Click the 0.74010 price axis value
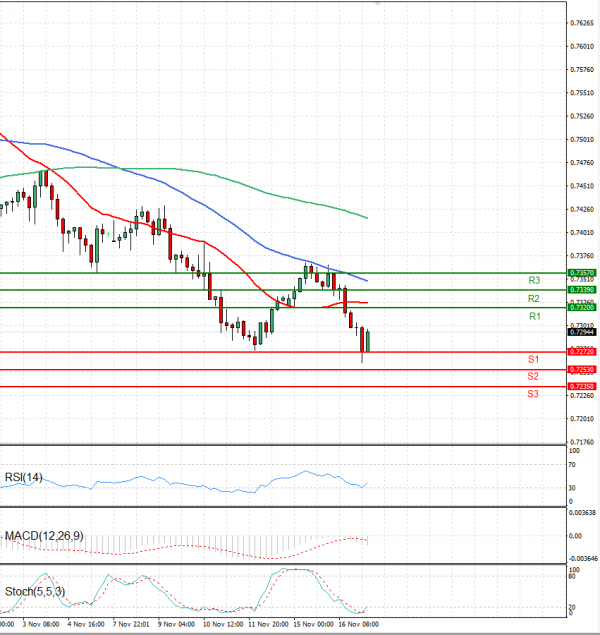The height and width of the screenshot is (635, 600). click(x=582, y=233)
